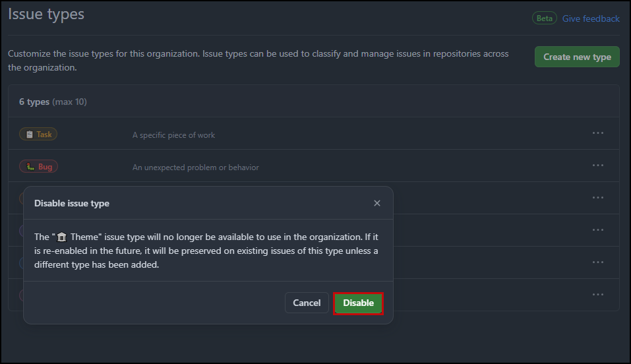Image resolution: width=631 pixels, height=364 pixels.
Task: Open the three-dot menu for the Bug type
Action: tap(597, 166)
